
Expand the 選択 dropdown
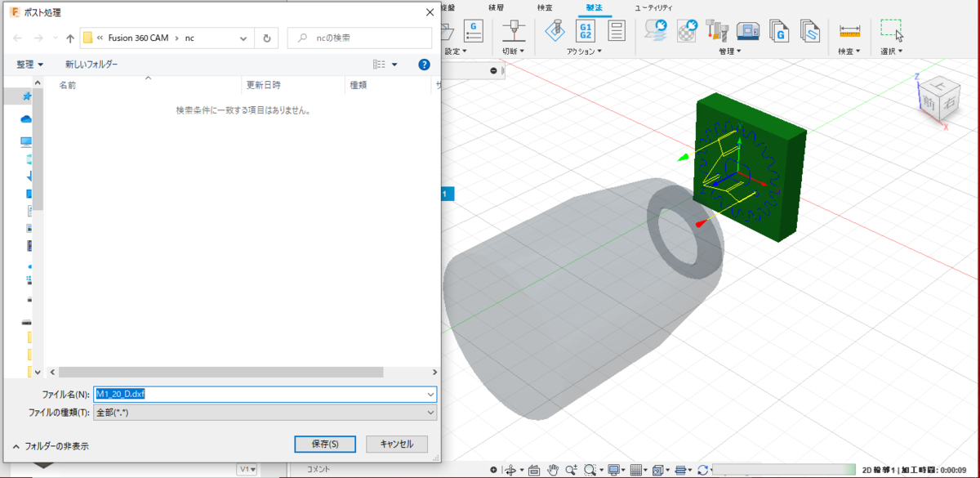click(x=892, y=51)
